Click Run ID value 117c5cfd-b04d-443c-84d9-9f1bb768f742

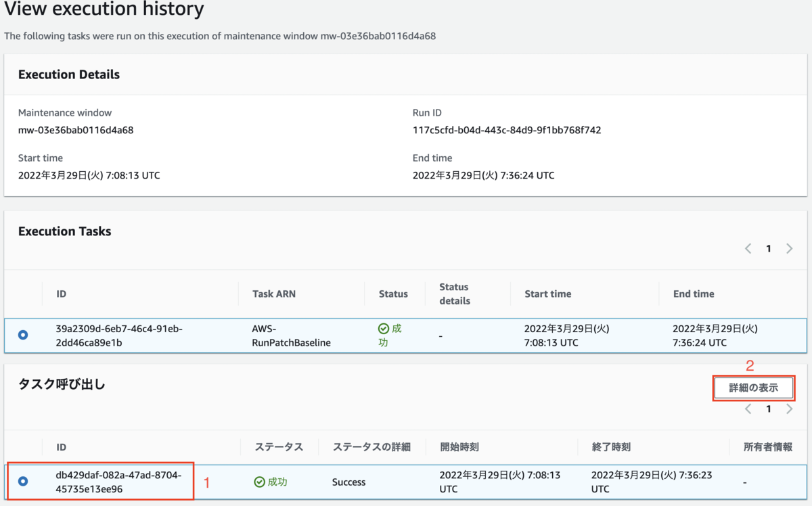point(507,130)
